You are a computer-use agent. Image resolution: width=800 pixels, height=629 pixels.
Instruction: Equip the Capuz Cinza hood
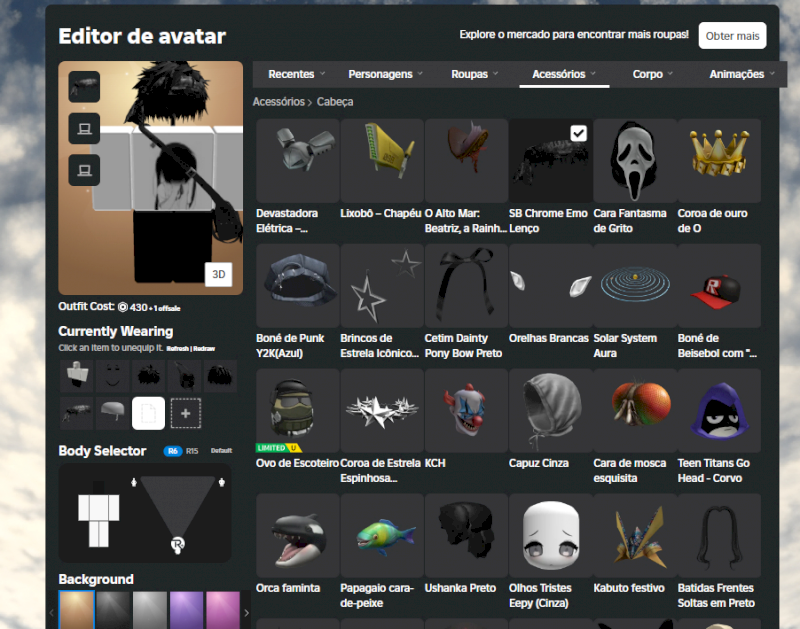[x=551, y=411]
